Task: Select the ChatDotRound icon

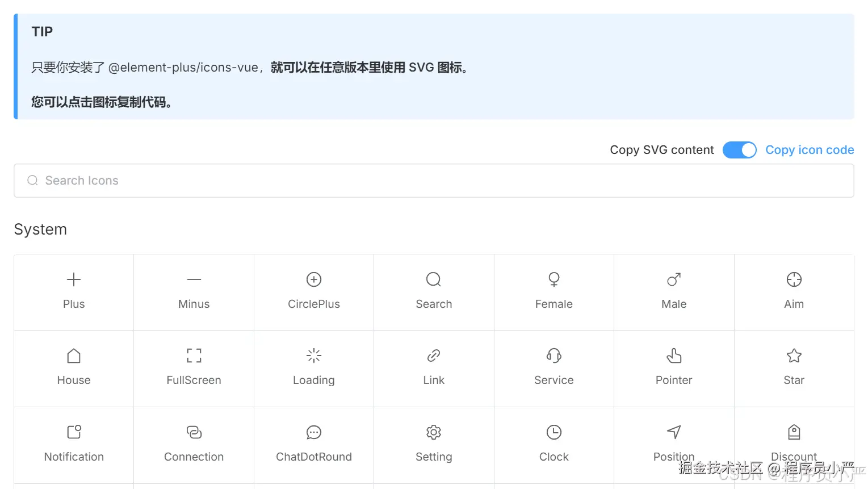Action: [314, 432]
